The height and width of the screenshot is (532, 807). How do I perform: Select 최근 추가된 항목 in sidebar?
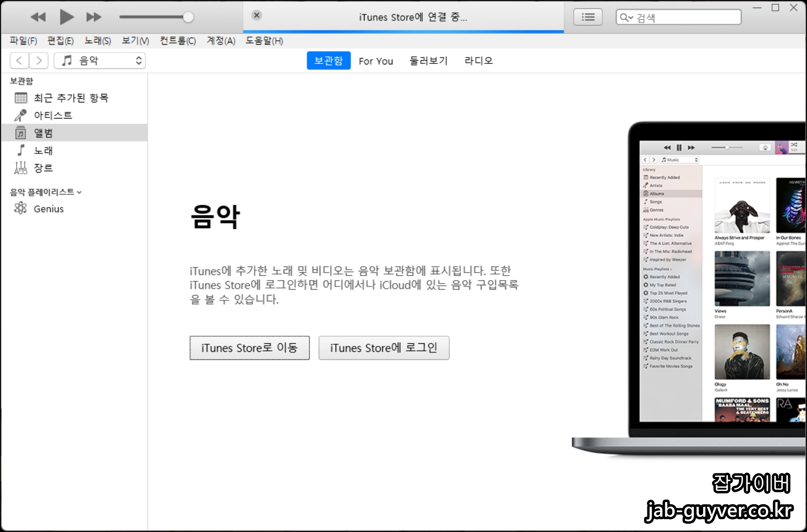[x=74, y=97]
